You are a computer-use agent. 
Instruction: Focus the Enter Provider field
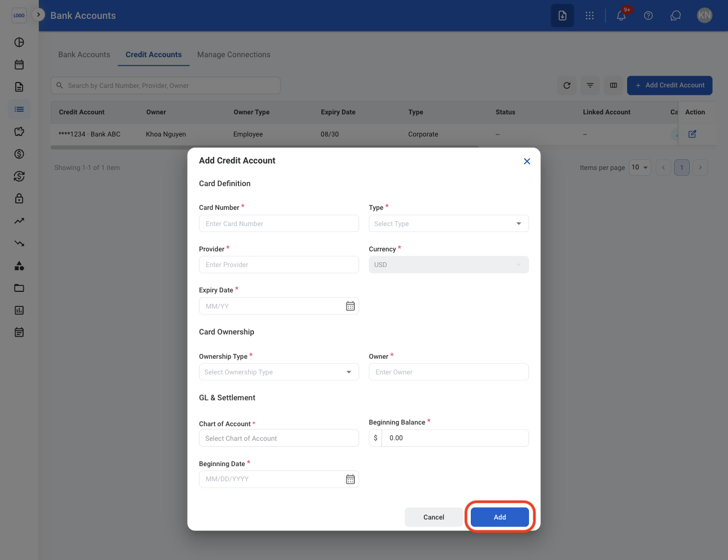279,264
